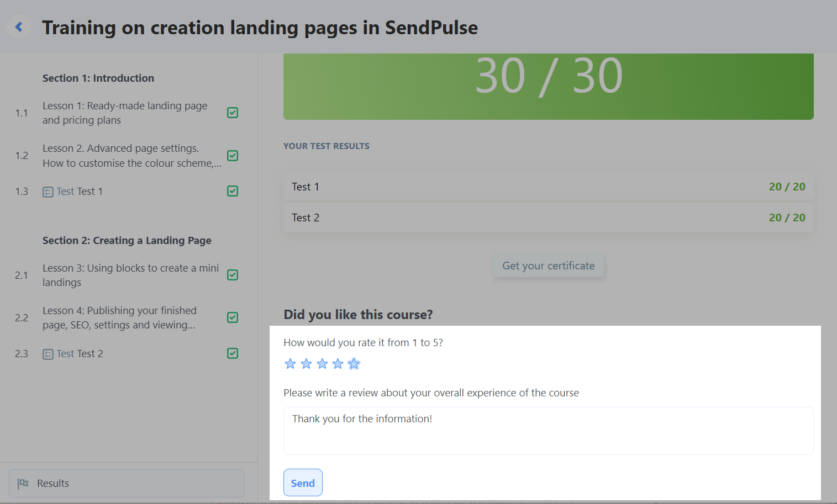Click the first rating star
Viewport: 837px width, 504px height.
290,364
